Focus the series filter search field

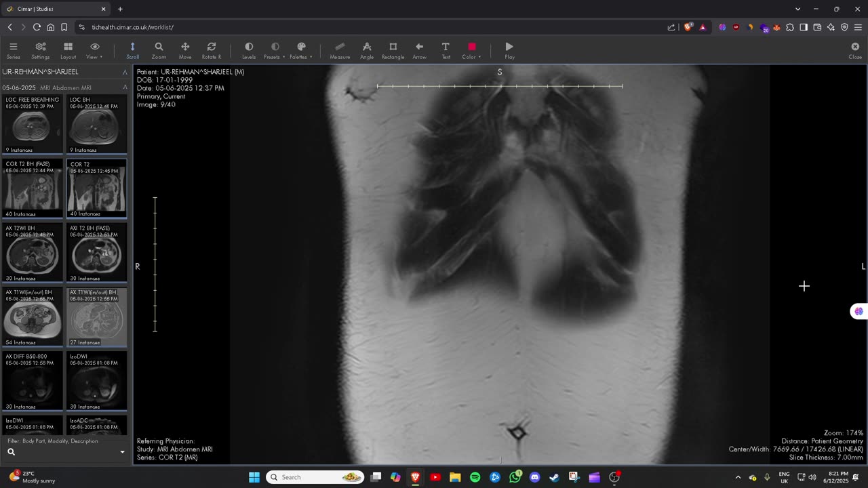[x=64, y=451]
